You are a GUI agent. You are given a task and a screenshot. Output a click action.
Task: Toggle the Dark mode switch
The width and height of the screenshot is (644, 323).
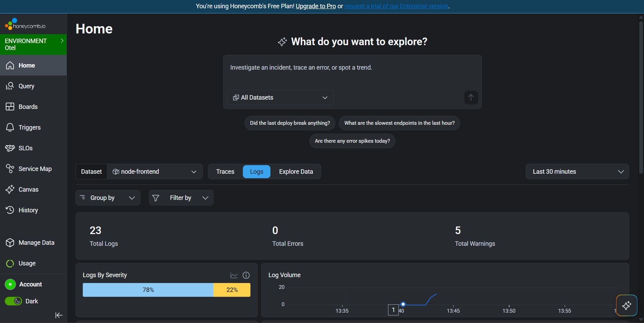13,301
